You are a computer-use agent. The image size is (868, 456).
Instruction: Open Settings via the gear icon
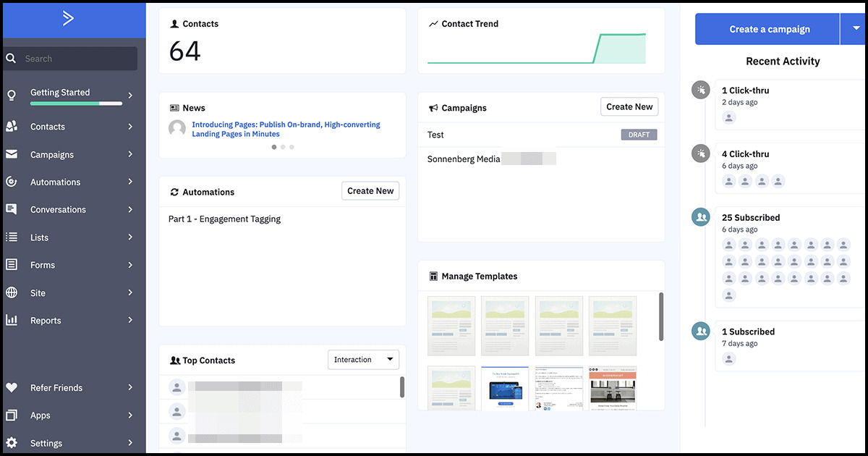coord(10,442)
